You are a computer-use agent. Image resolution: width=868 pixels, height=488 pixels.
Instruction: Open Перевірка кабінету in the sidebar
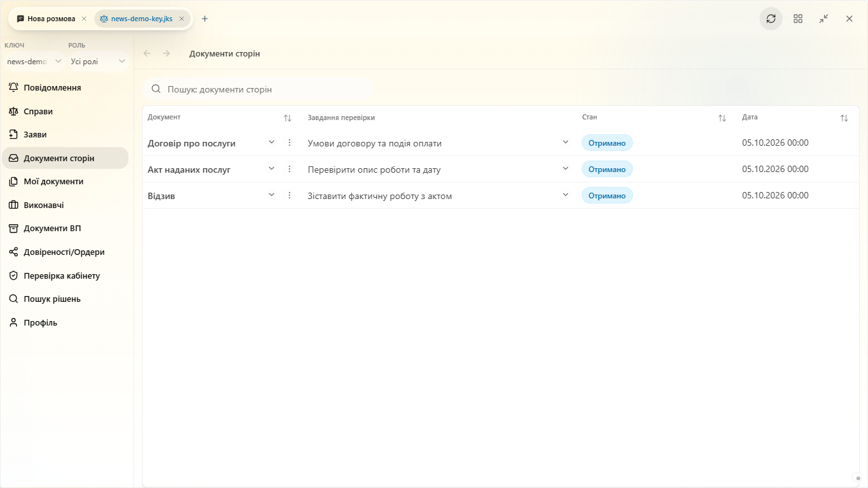(65, 275)
